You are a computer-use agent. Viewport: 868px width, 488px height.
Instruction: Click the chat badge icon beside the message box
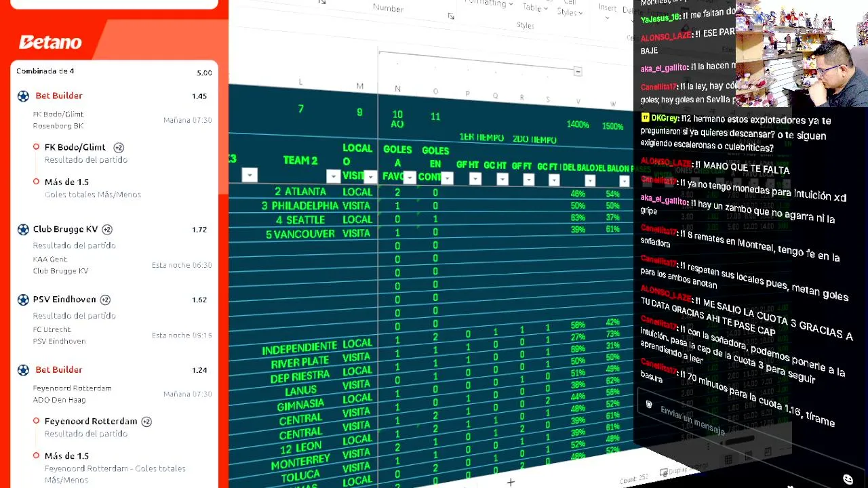[649, 405]
